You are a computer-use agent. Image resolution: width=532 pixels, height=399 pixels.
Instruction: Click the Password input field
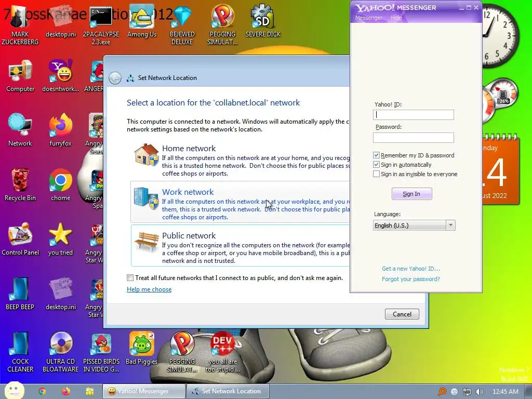click(x=413, y=137)
